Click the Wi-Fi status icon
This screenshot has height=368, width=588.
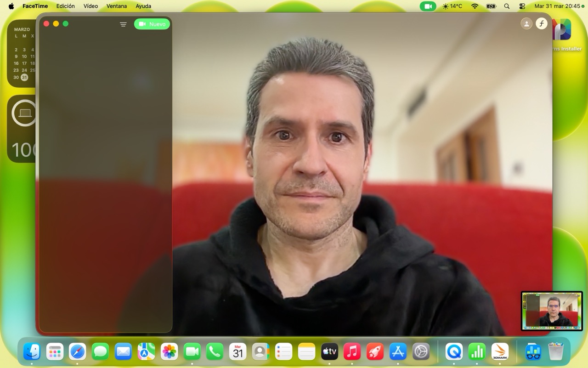[x=475, y=6]
